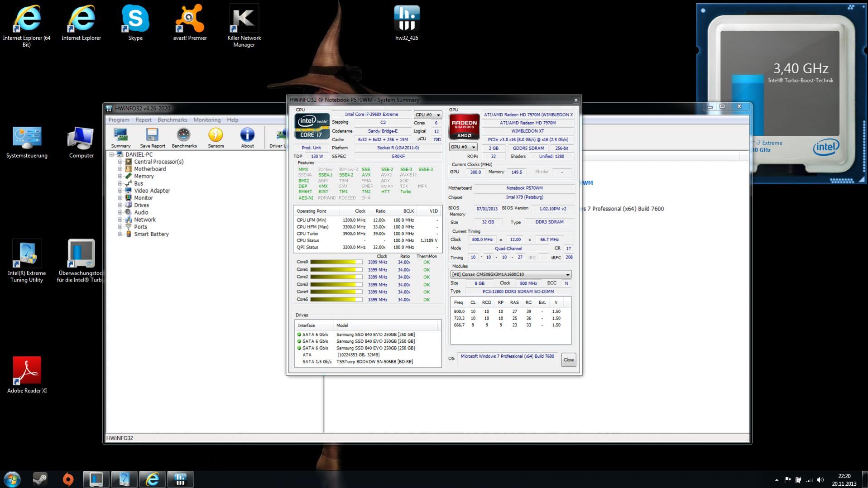Select the Systemsteuerung desktop icon

[x=27, y=143]
